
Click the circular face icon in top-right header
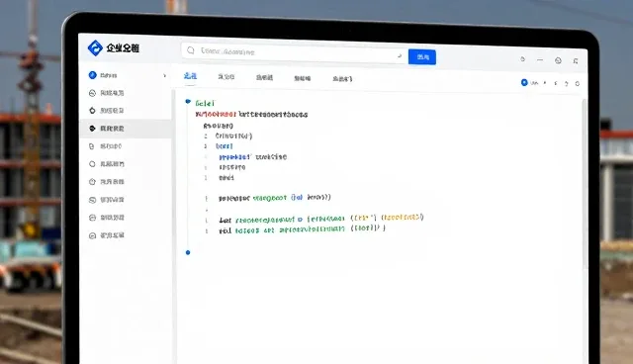[558, 60]
